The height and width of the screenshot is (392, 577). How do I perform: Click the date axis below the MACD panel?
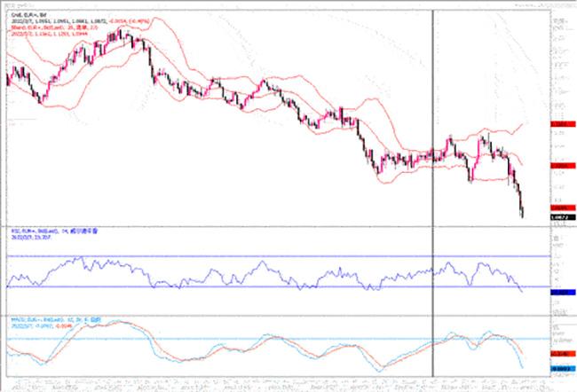point(266,383)
